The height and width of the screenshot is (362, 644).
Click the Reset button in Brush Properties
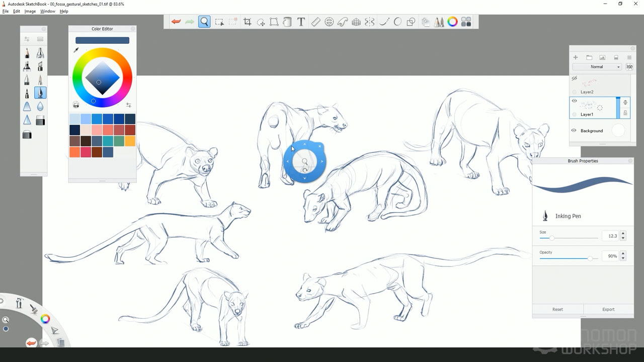click(557, 309)
